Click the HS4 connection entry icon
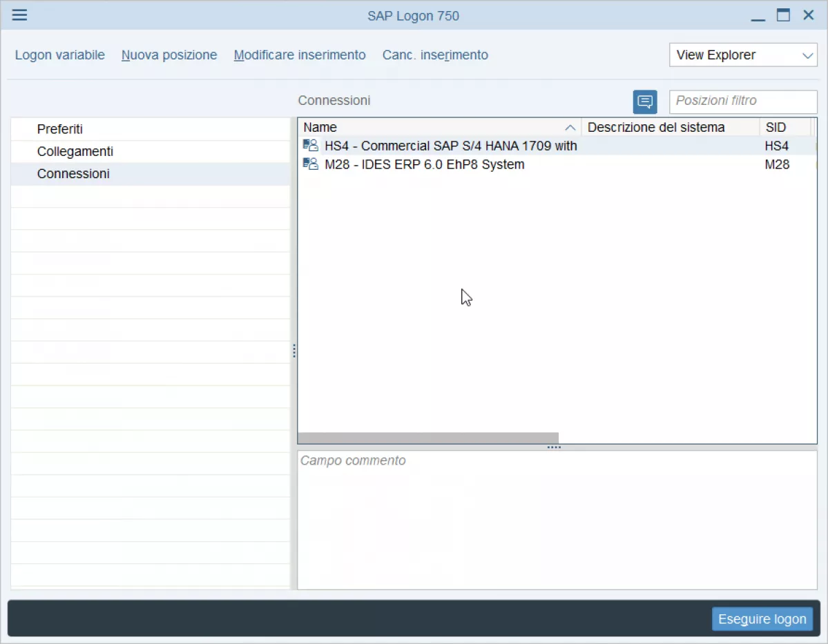Image resolution: width=828 pixels, height=644 pixels. pos(311,145)
